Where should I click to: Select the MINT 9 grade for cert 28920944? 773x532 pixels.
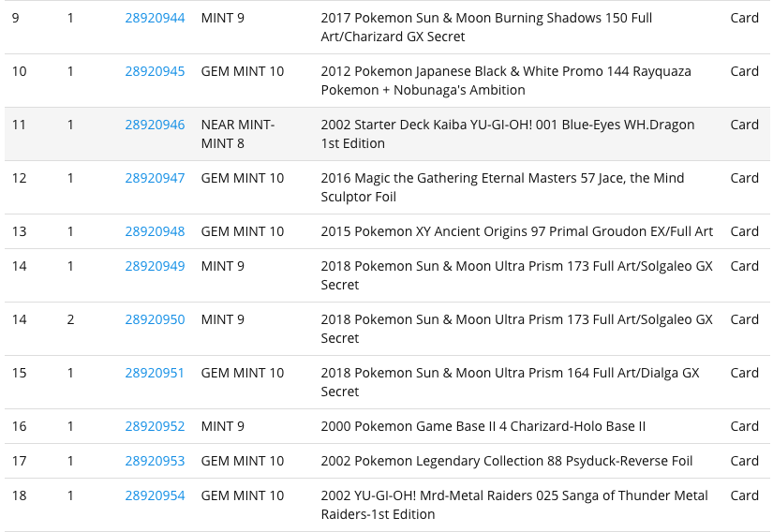[223, 18]
